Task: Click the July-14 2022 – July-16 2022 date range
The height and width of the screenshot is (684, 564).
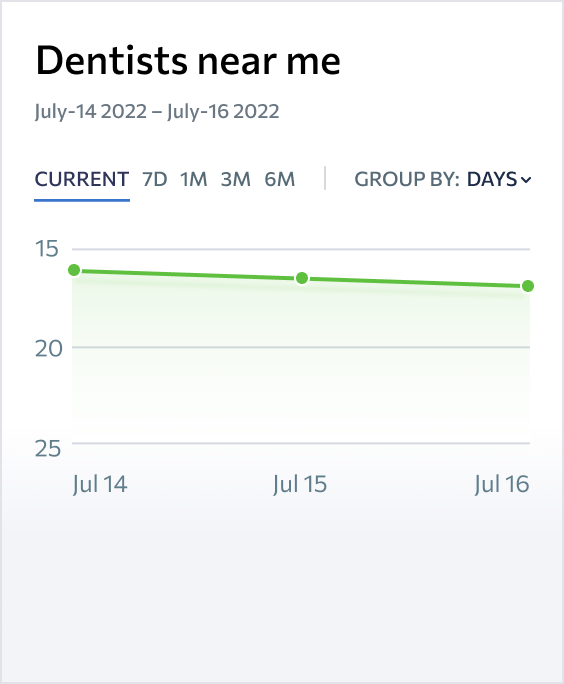Action: pos(157,111)
